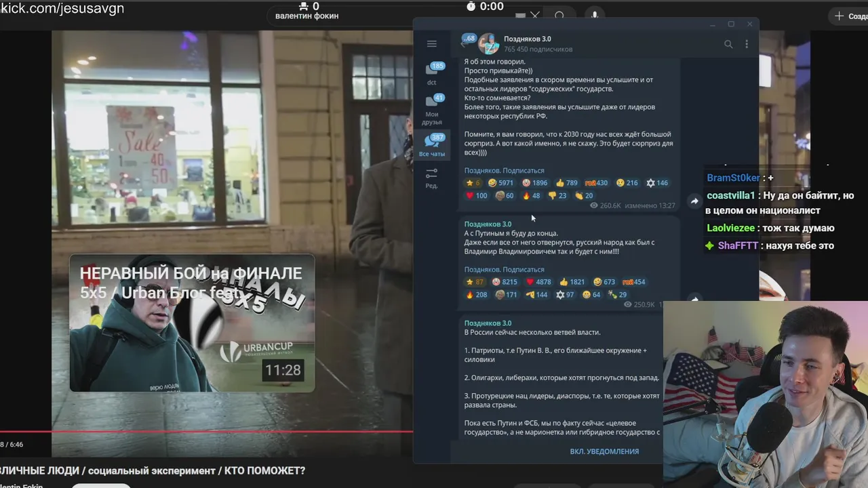868x488 pixels.
Task: Click sender name above 'В России сейчас' post
Action: tap(488, 323)
